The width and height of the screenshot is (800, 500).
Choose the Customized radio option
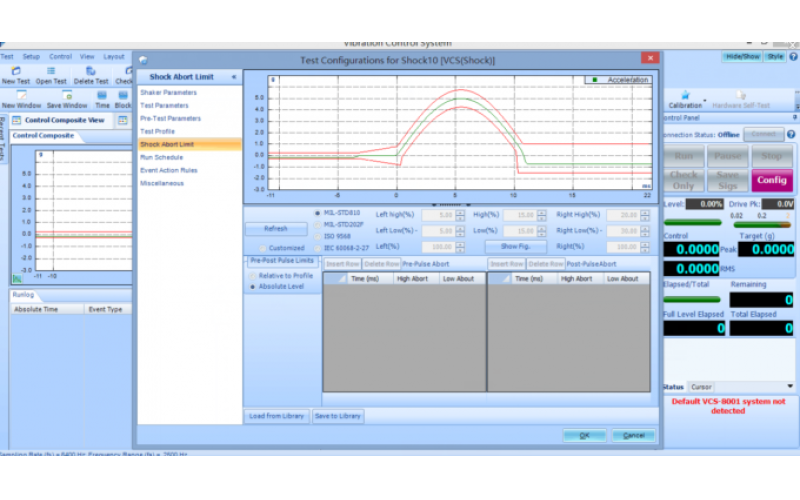(x=262, y=248)
